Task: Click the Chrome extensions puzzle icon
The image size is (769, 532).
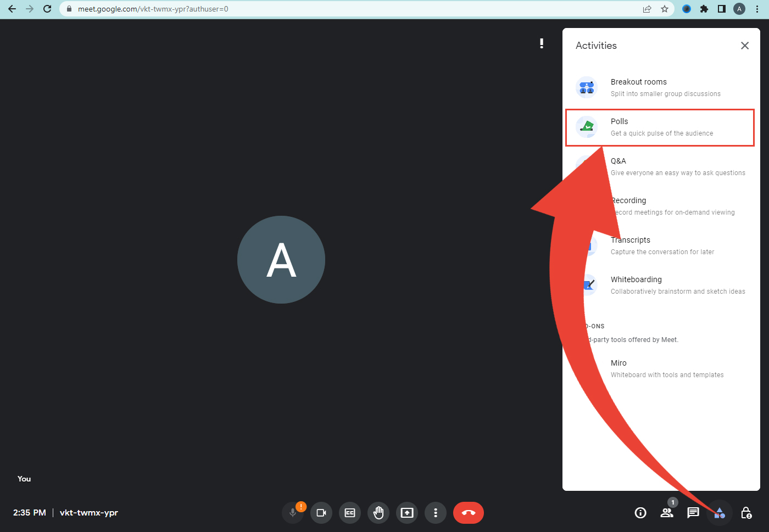Action: click(704, 9)
